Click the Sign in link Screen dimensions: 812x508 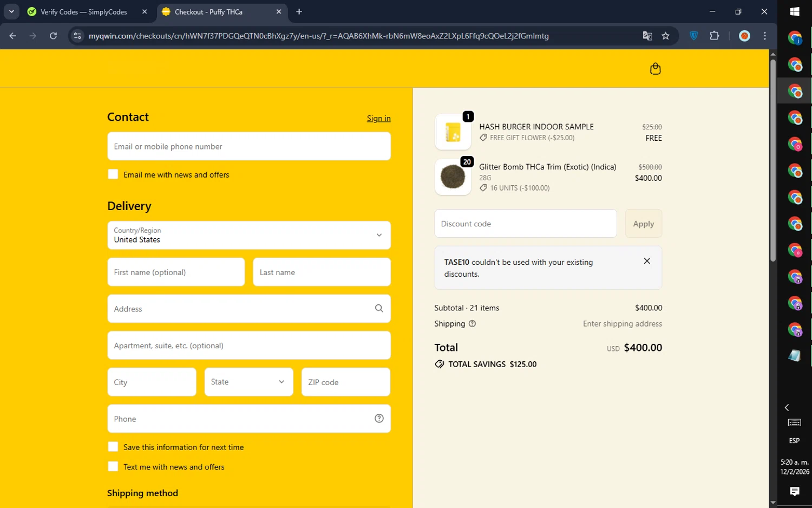[379, 118]
